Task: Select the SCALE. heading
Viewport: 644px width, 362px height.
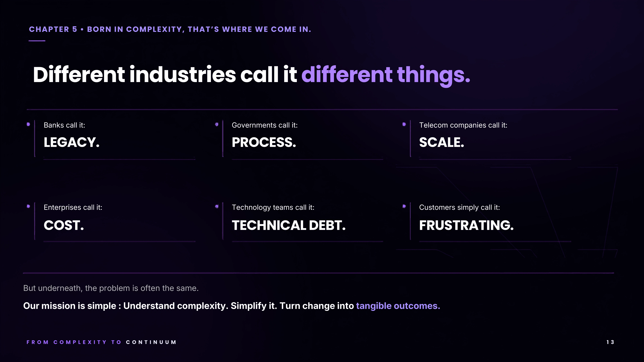Action: [x=441, y=142]
